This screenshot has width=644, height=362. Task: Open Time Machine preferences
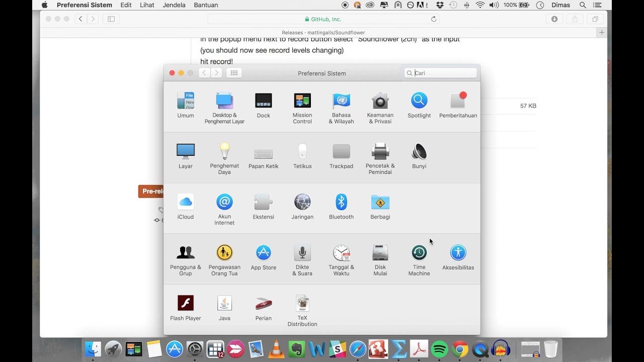[419, 260]
